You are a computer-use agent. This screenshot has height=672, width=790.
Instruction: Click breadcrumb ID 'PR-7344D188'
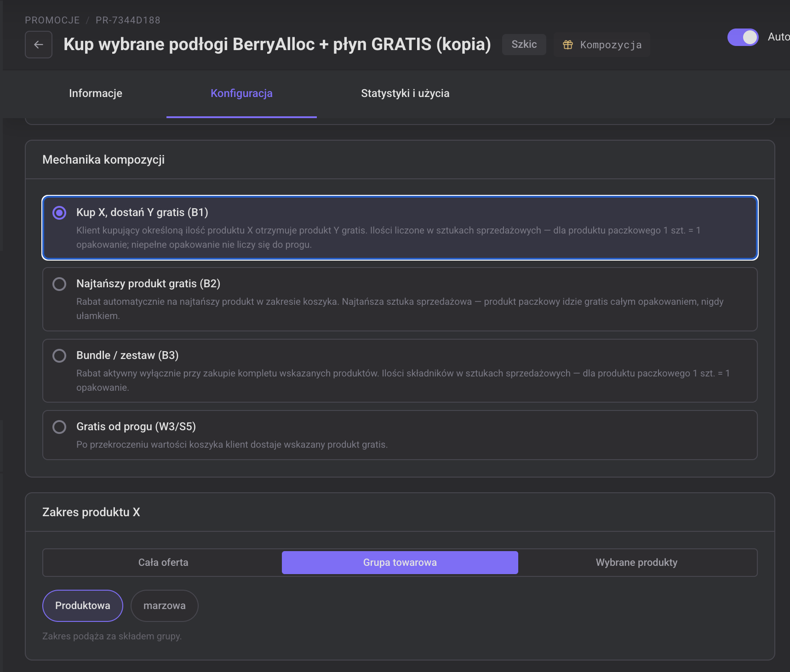tap(128, 20)
